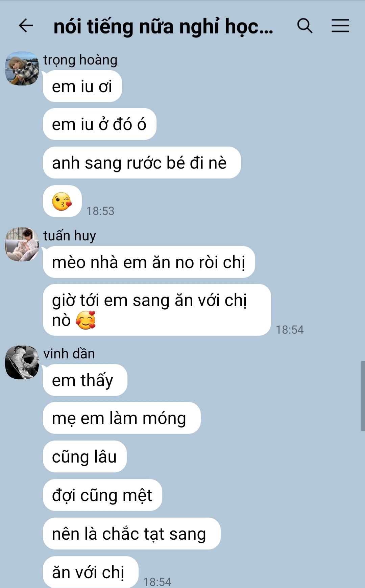
Task: Tap the sender name 'tuấn huy'
Action: 70,236
